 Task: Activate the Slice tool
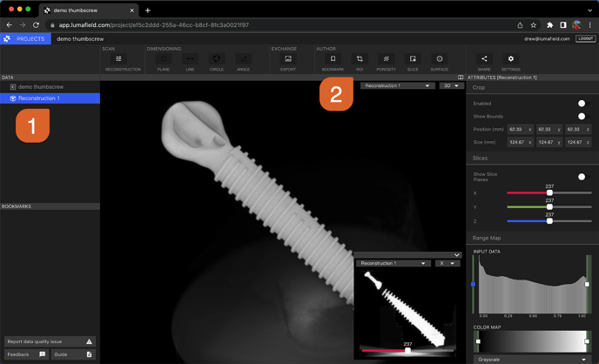click(x=413, y=61)
